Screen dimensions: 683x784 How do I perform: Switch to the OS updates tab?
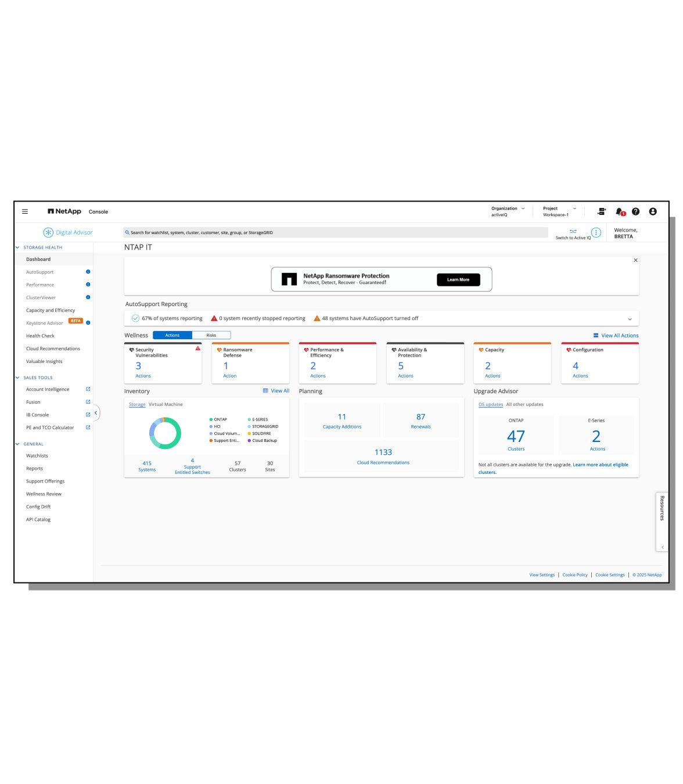tap(491, 404)
